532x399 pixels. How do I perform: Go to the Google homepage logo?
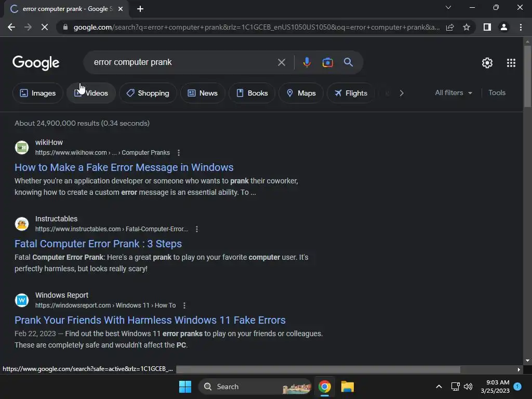[36, 63]
